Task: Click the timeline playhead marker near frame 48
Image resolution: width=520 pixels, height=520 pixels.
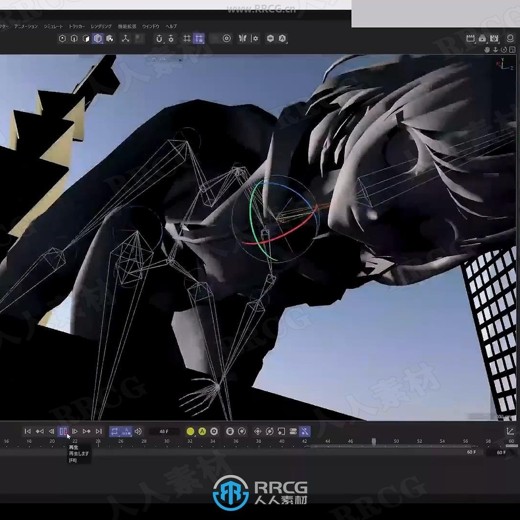Action: click(374, 442)
